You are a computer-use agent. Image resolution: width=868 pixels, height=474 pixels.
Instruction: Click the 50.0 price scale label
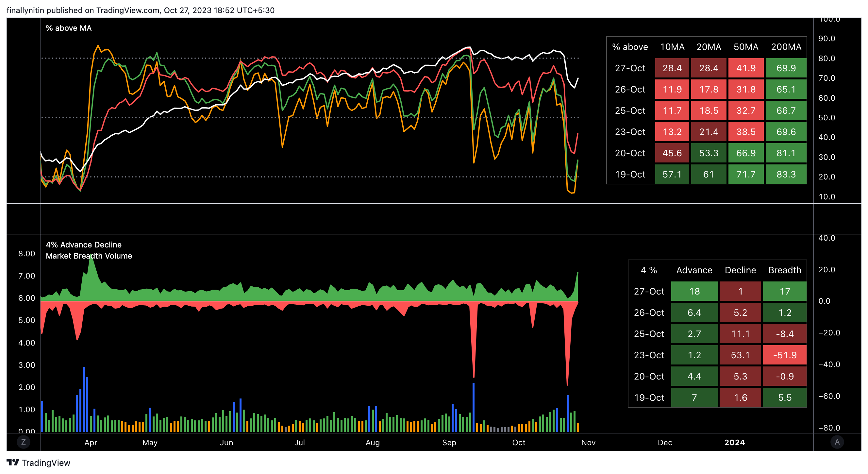coord(827,118)
